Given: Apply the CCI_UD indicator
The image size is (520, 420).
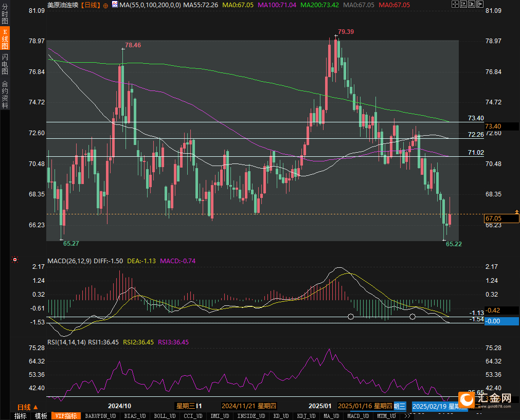Looking at the screenshot, I should 193,416.
